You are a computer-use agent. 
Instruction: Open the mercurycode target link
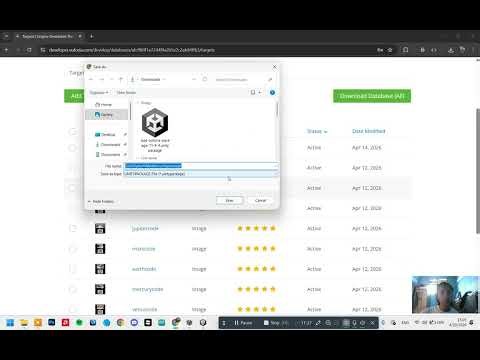[x=147, y=289]
